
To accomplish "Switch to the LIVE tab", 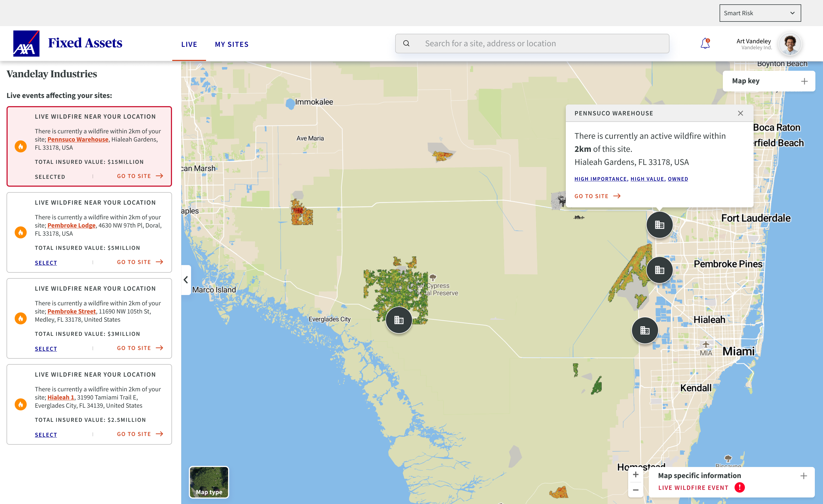I will pos(189,44).
